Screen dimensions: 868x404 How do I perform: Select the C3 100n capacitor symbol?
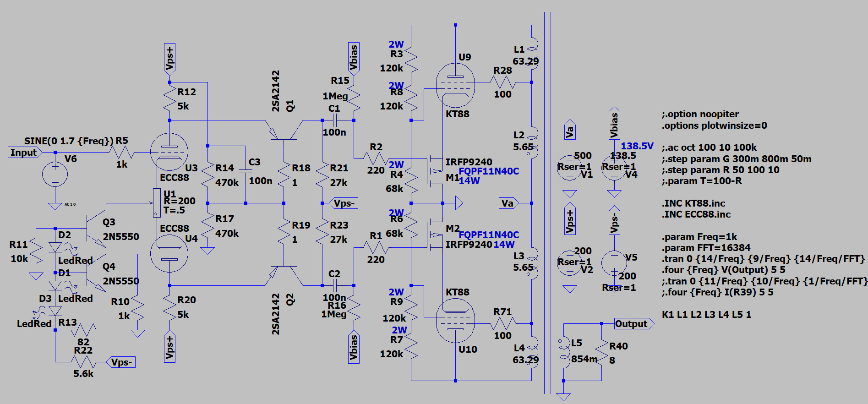pyautogui.click(x=246, y=171)
